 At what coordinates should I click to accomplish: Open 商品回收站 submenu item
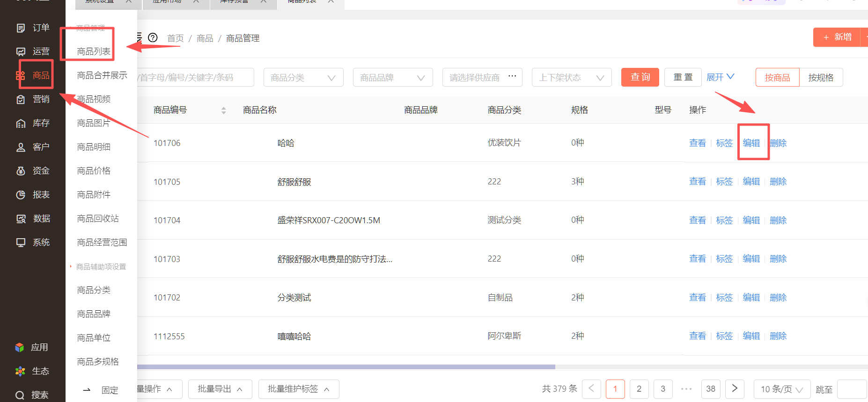[98, 219]
